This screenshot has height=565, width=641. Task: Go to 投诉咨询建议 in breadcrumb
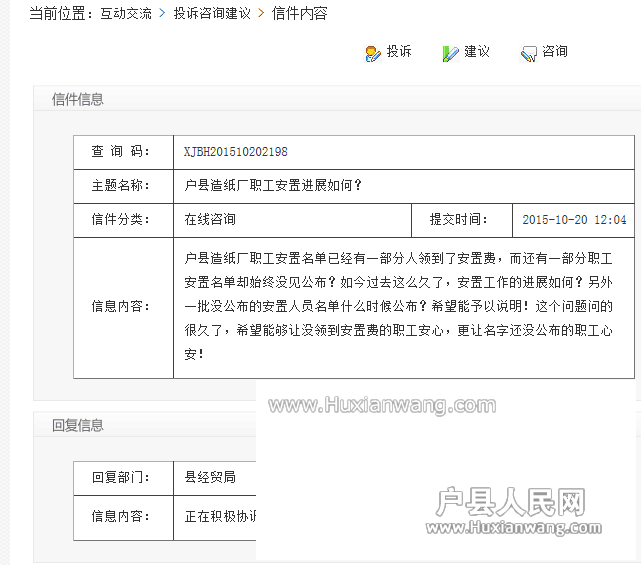(x=212, y=13)
